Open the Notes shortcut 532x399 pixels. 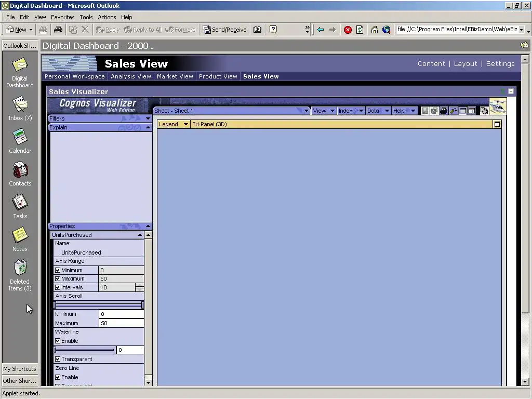tap(20, 239)
